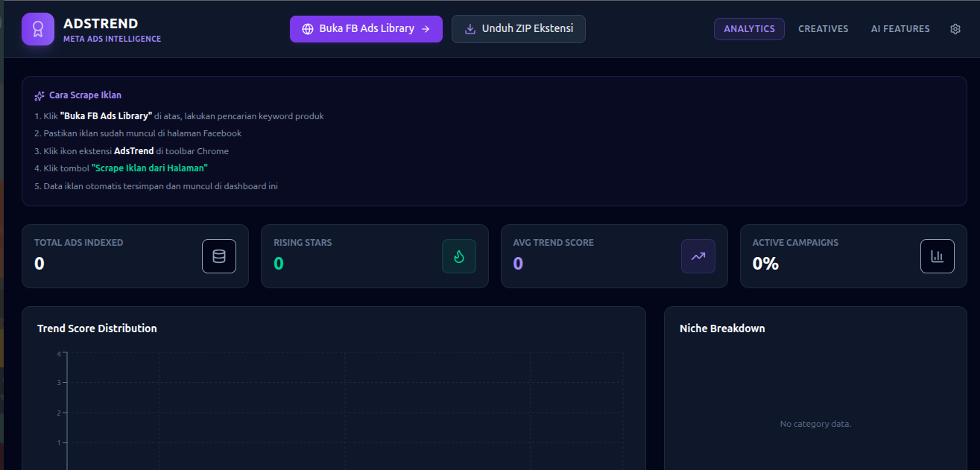Click the Buka FB Ads Library button
Screen dimensions: 980x470
click(x=366, y=29)
